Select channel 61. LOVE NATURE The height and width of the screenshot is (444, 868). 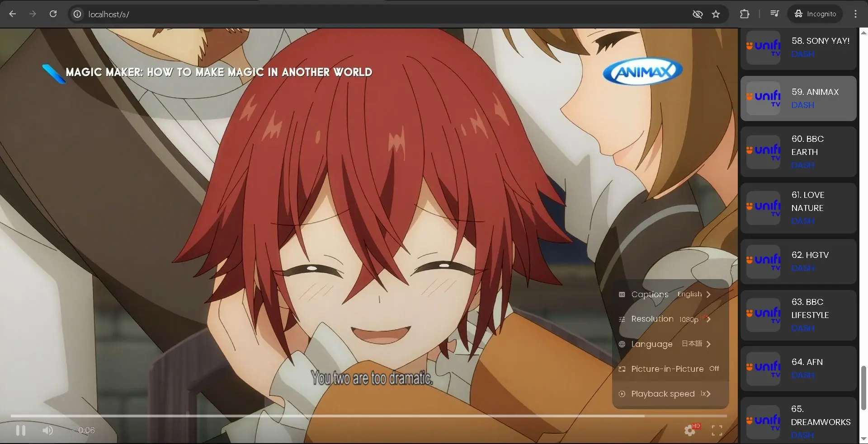798,208
